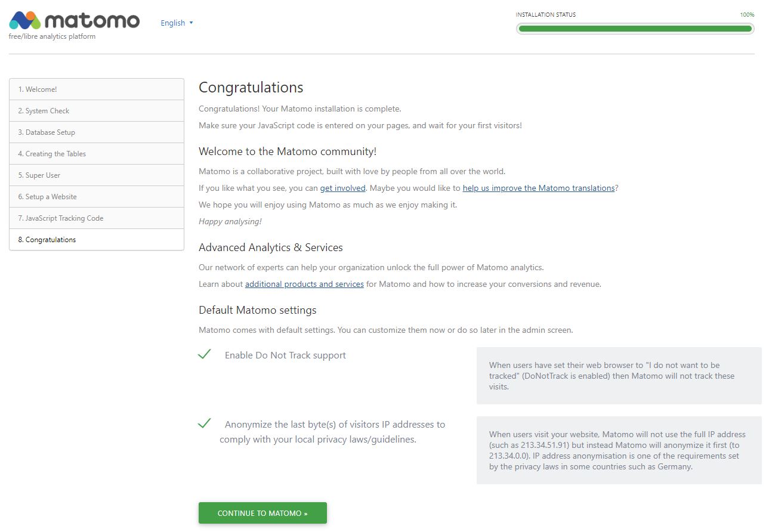This screenshot has width=772, height=532.
Task: Select the "7. JavaScript Tracking Code" step
Action: pos(96,218)
